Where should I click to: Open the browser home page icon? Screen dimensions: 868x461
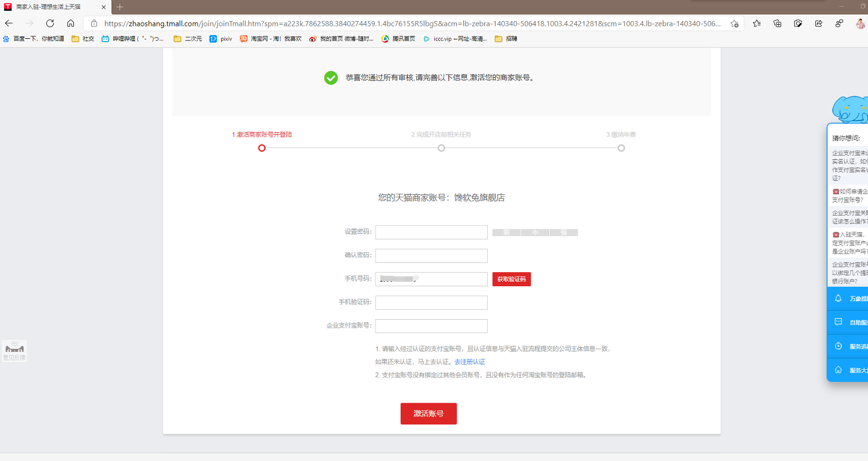pos(71,23)
